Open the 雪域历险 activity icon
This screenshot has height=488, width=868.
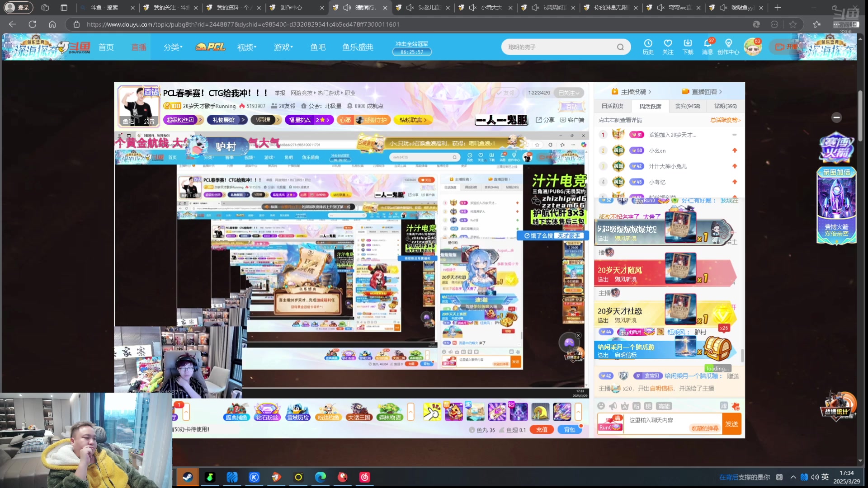(x=298, y=412)
